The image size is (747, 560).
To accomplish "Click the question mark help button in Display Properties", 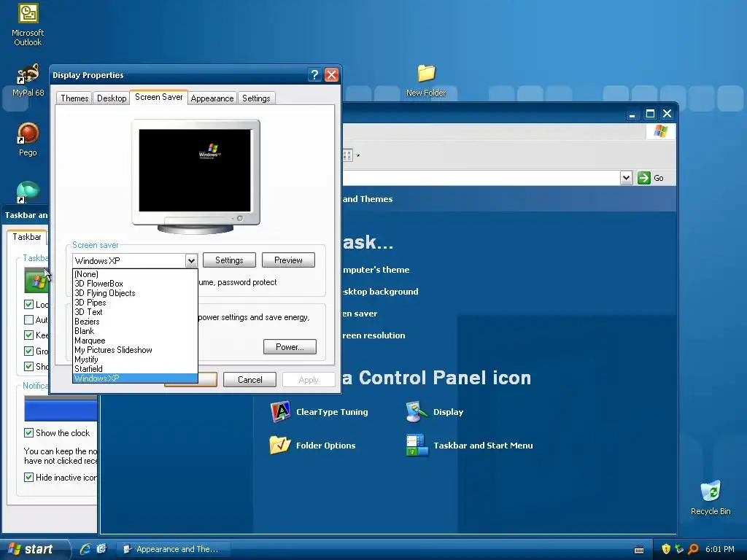I will click(314, 75).
